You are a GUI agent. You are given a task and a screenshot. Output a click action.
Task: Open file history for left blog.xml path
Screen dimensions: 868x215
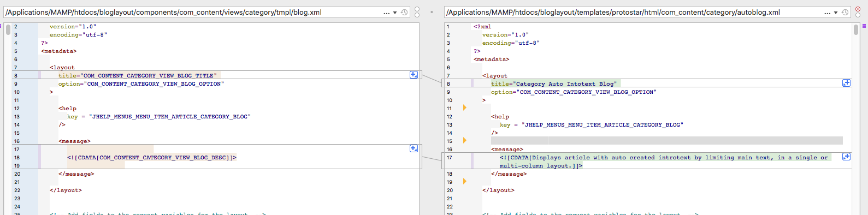[x=404, y=12]
